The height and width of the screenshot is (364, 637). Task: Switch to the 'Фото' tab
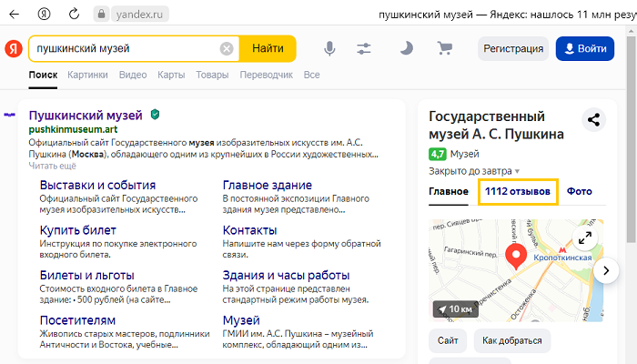pos(579,192)
